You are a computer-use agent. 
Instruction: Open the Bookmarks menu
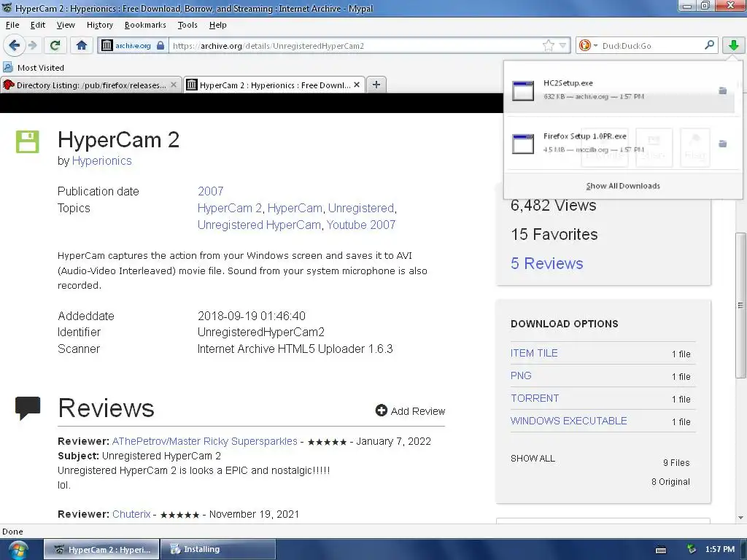145,25
